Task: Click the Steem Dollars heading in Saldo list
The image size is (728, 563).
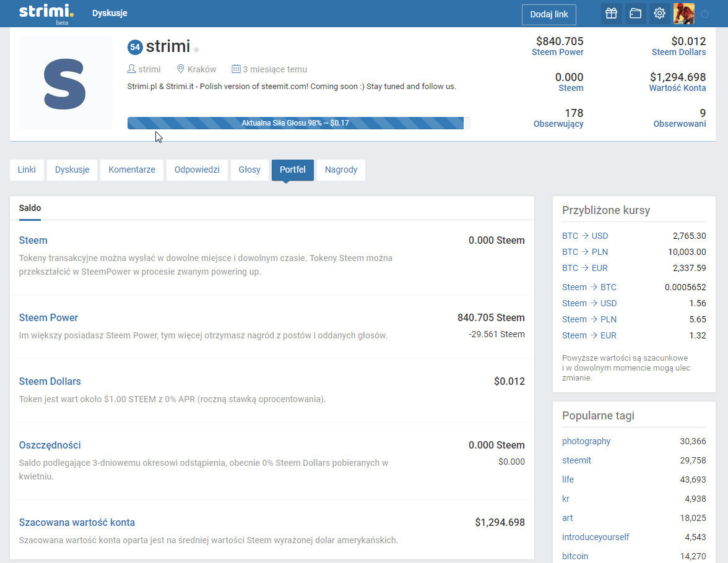Action: 50,381
